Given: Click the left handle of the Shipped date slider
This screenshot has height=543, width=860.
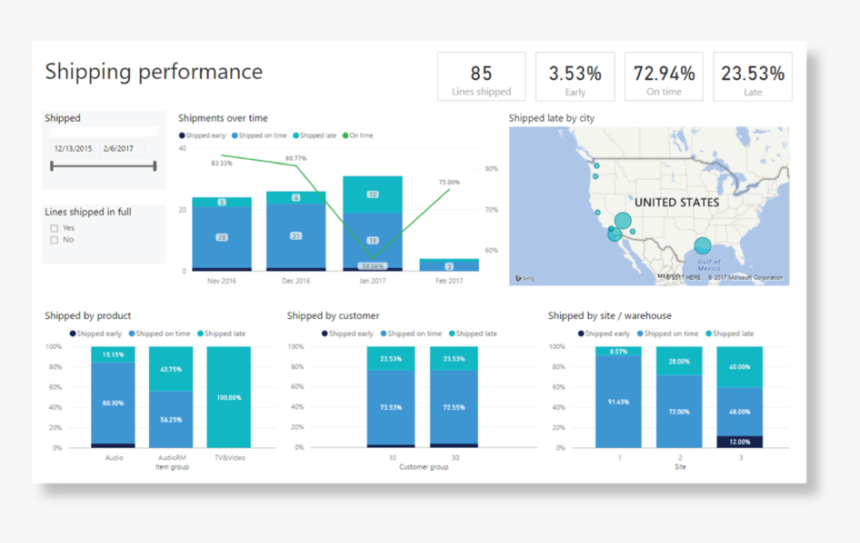Looking at the screenshot, I should click(x=52, y=166).
